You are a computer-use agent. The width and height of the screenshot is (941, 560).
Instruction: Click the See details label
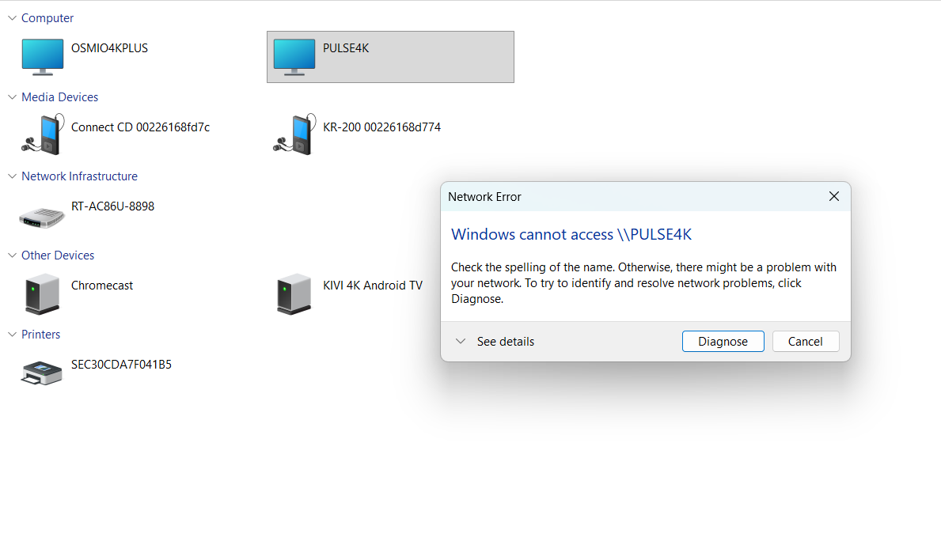[505, 341]
